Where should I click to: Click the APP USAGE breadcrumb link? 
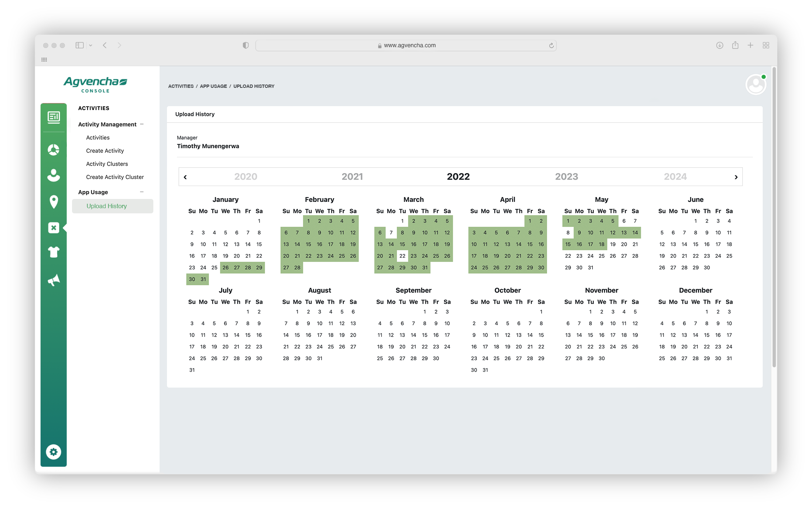(x=213, y=86)
